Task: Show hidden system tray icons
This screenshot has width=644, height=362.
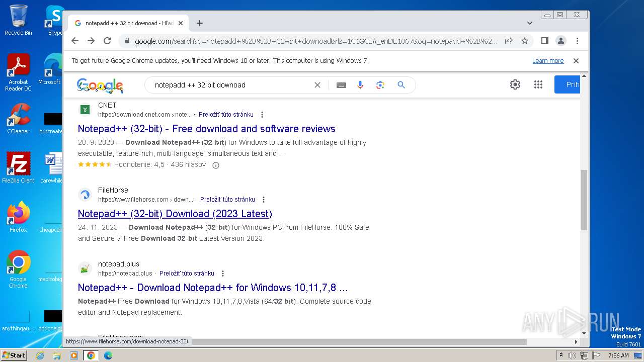Action: click(561, 355)
